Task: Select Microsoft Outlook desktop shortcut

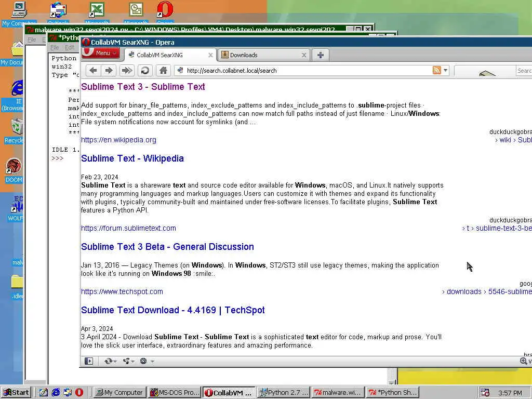Action: coord(136,13)
